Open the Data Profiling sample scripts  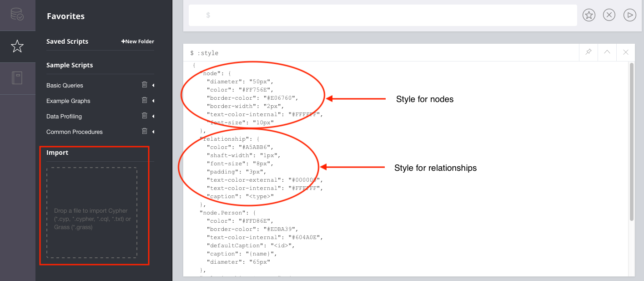pyautogui.click(x=64, y=117)
